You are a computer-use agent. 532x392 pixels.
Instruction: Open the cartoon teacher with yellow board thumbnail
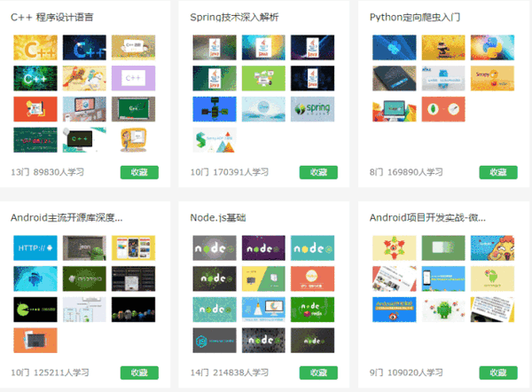coord(133,140)
